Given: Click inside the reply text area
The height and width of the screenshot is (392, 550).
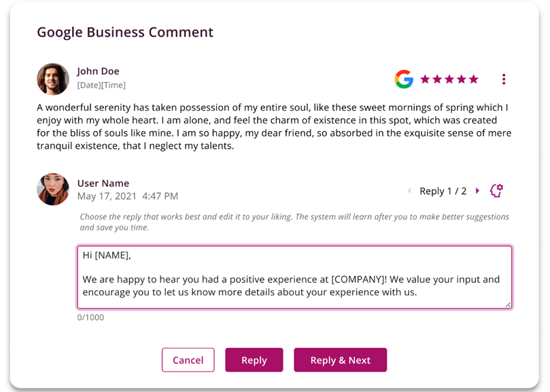Looking at the screenshot, I should click(x=294, y=277).
